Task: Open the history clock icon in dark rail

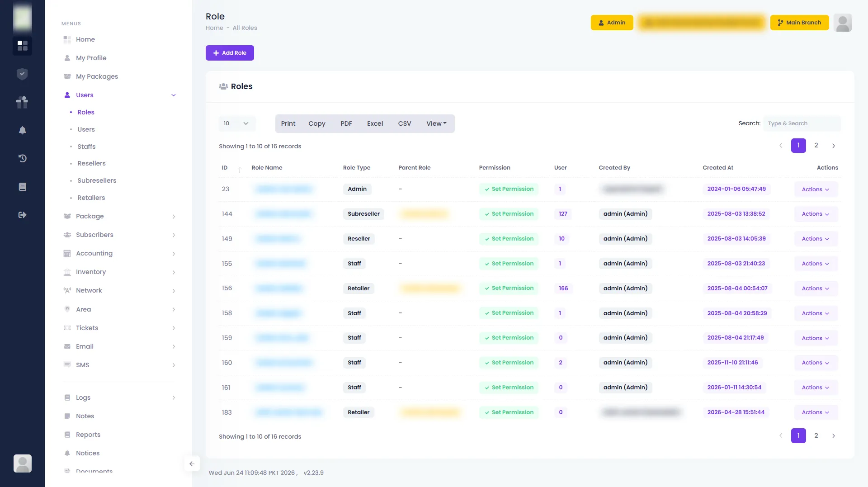Action: [22, 158]
